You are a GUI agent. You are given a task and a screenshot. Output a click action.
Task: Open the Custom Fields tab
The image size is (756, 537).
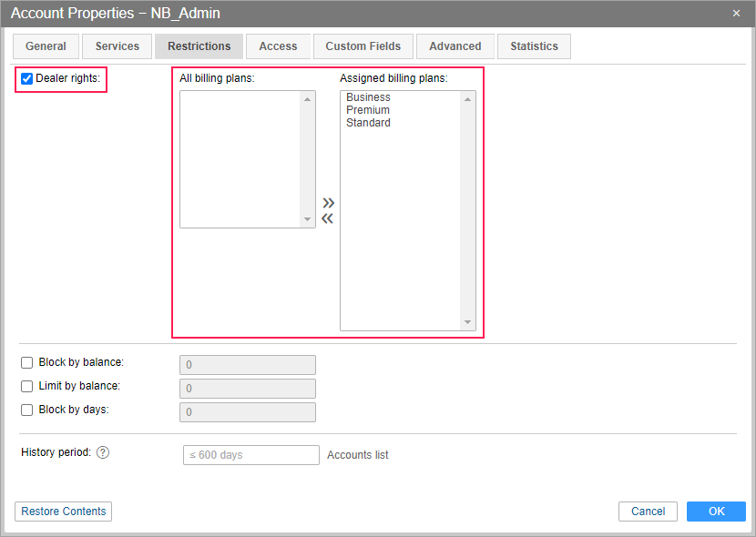pyautogui.click(x=363, y=46)
